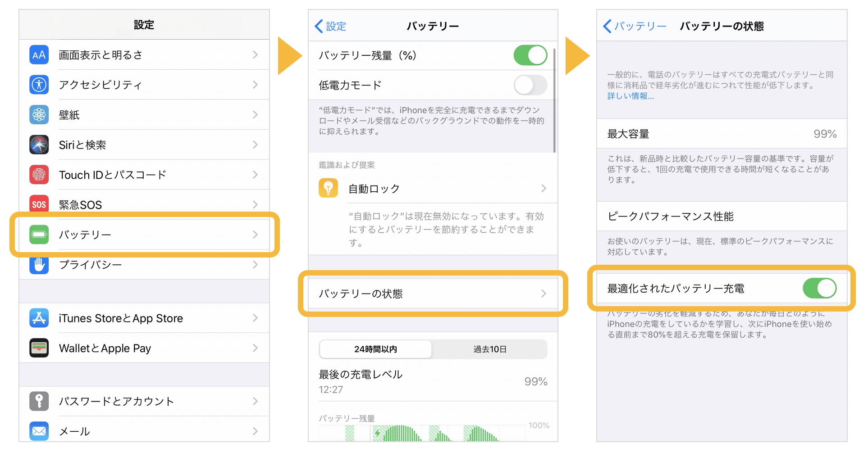Image resolution: width=868 pixels, height=452 pixels.
Task: Enable the low power mode switch
Action: [530, 85]
